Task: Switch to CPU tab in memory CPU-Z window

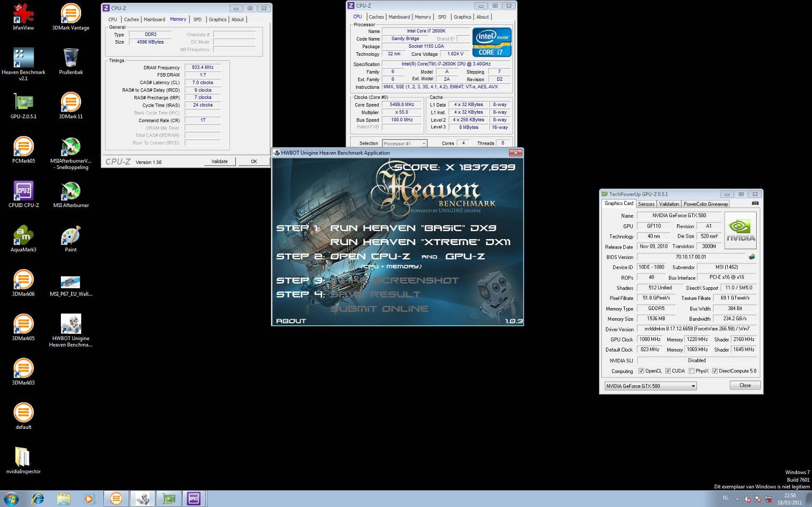Action: [113, 19]
